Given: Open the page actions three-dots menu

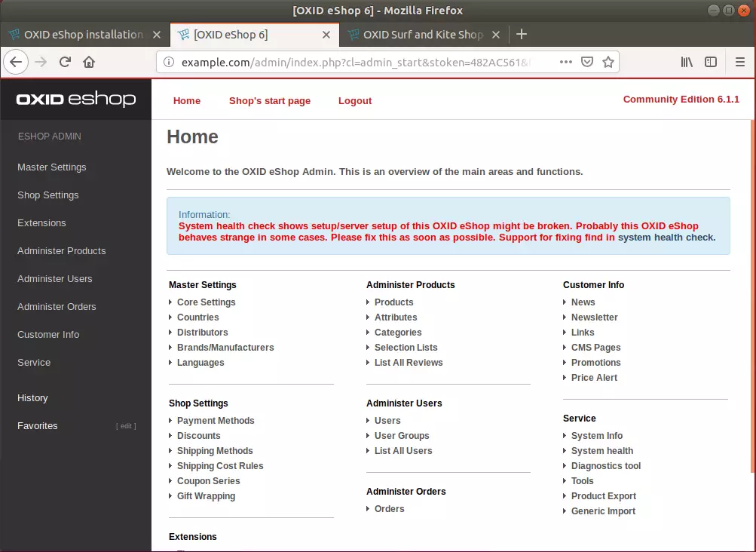Looking at the screenshot, I should click(x=565, y=62).
